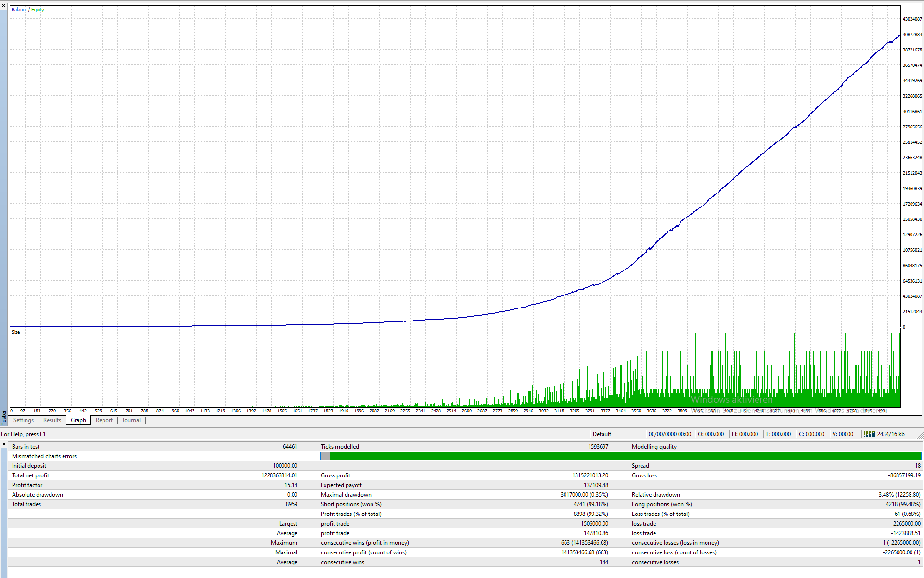The image size is (924, 578).
Task: Switch to the Settings tab
Action: [x=23, y=420]
